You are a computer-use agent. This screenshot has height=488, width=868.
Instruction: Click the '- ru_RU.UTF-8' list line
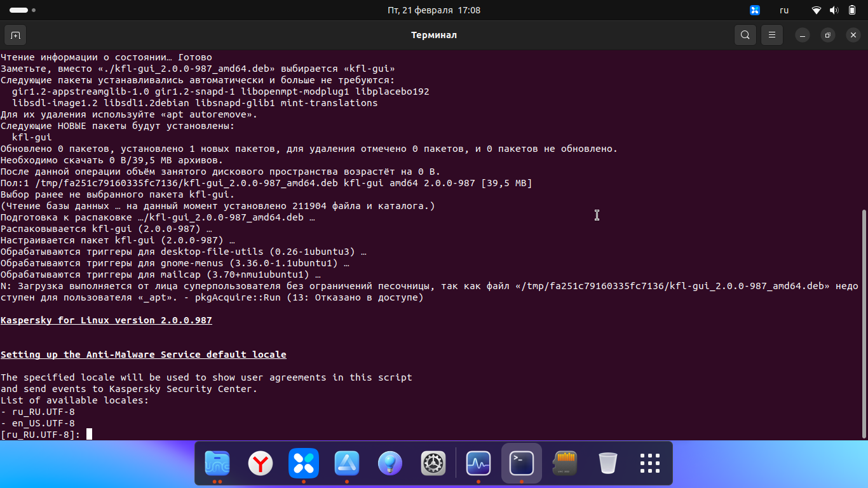37,412
